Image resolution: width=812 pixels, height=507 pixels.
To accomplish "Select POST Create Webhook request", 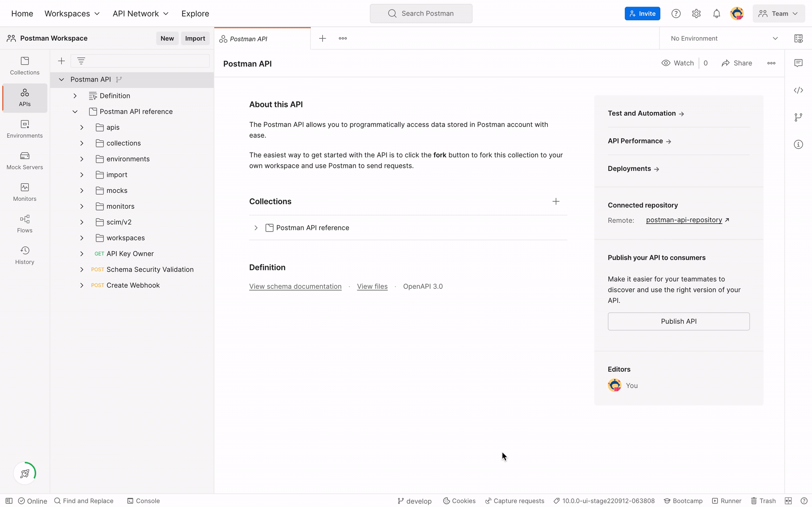I will tap(125, 285).
